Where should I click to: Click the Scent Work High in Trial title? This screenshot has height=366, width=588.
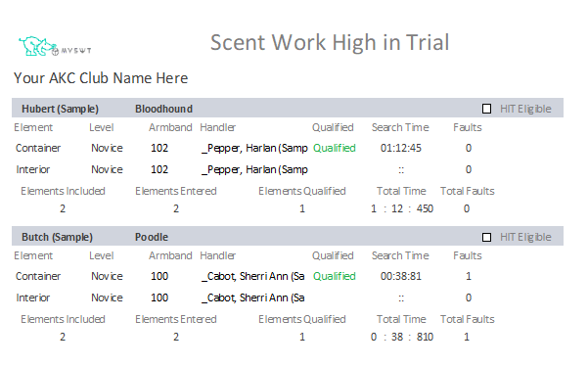pyautogui.click(x=330, y=42)
